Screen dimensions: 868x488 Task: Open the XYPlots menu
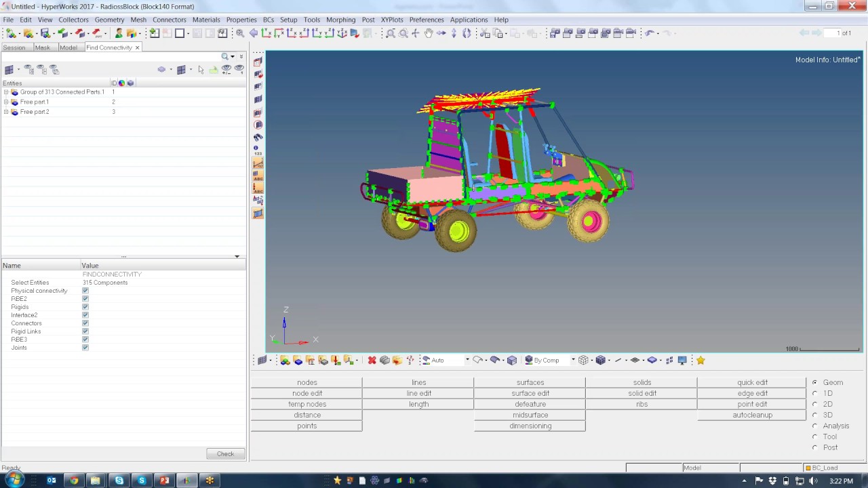[x=392, y=20]
